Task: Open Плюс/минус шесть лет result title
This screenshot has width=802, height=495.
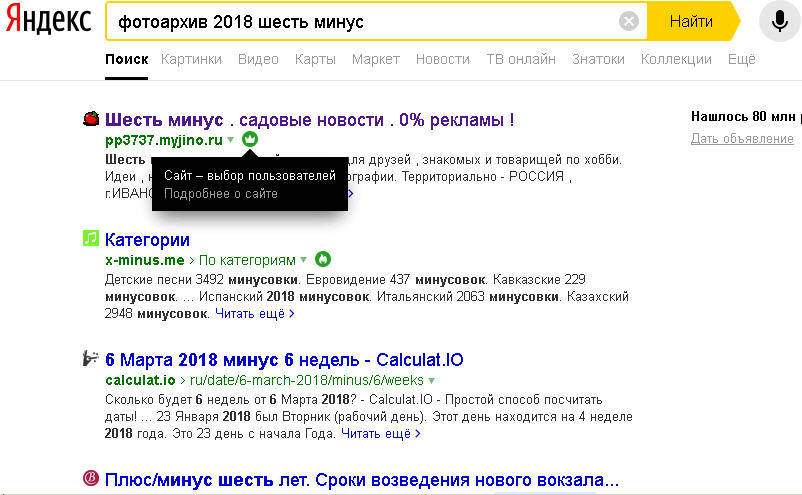Action: click(x=362, y=480)
